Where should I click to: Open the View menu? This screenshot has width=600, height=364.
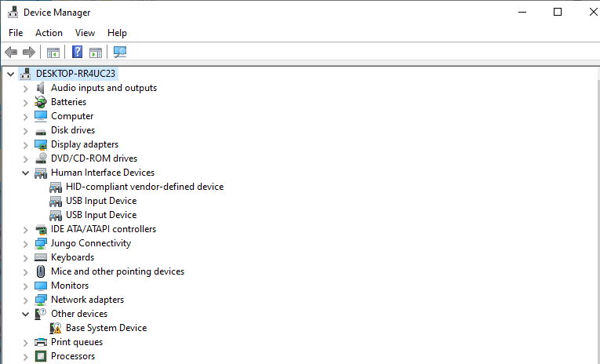point(85,33)
